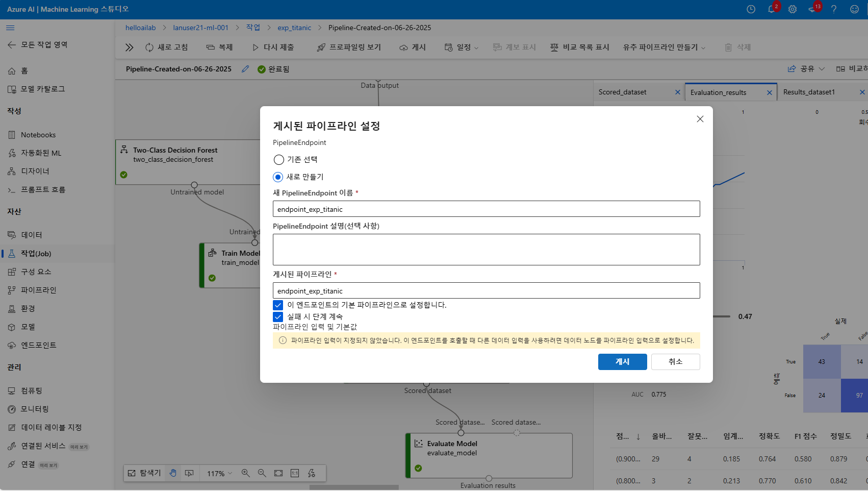
Task: Click the fit-to-screen canvas icon
Action: [278, 473]
